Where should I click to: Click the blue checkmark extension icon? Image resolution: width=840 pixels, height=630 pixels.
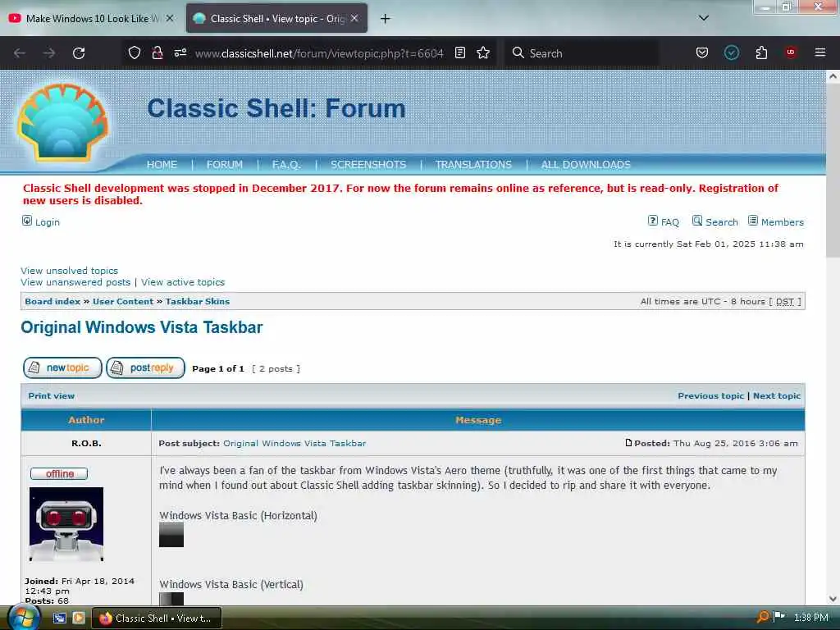pyautogui.click(x=731, y=53)
